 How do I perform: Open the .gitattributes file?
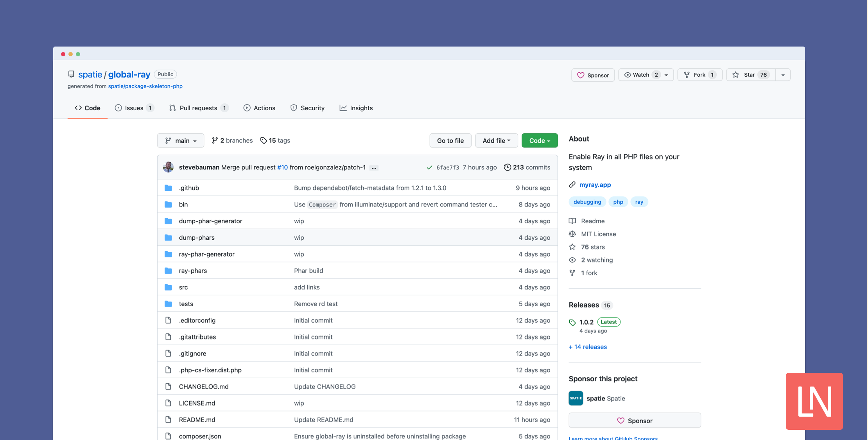[197, 337]
